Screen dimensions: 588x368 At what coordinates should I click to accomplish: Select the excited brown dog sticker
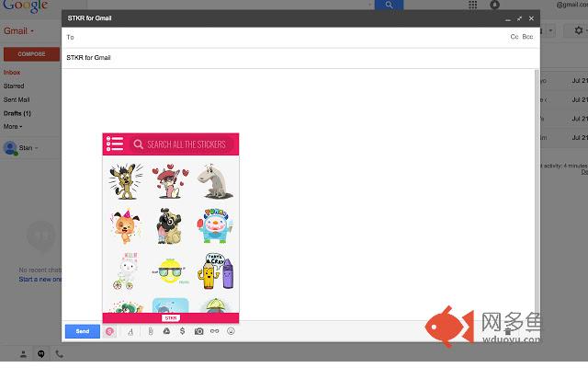coord(126,181)
